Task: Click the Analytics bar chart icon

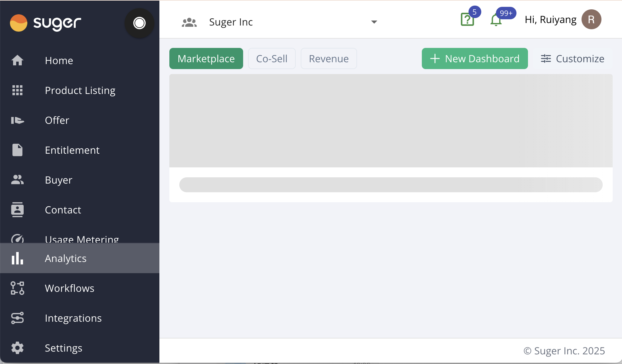Action: pos(17,258)
